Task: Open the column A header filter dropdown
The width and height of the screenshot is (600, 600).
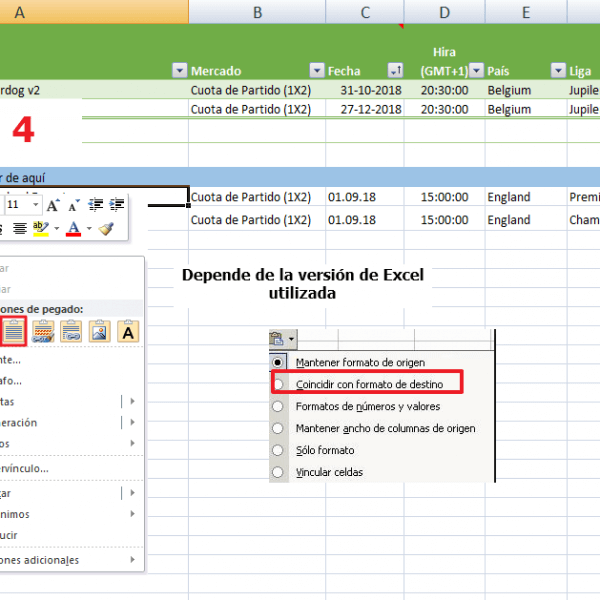Action: tap(180, 70)
